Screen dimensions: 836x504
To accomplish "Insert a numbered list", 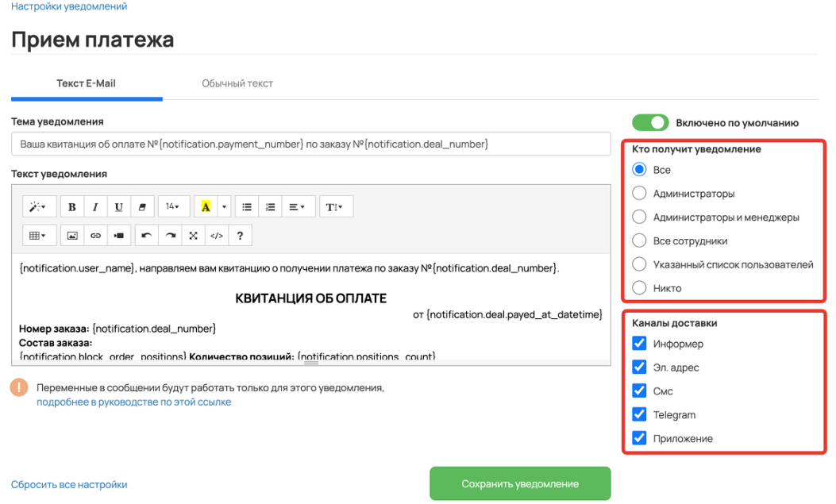I will (270, 206).
